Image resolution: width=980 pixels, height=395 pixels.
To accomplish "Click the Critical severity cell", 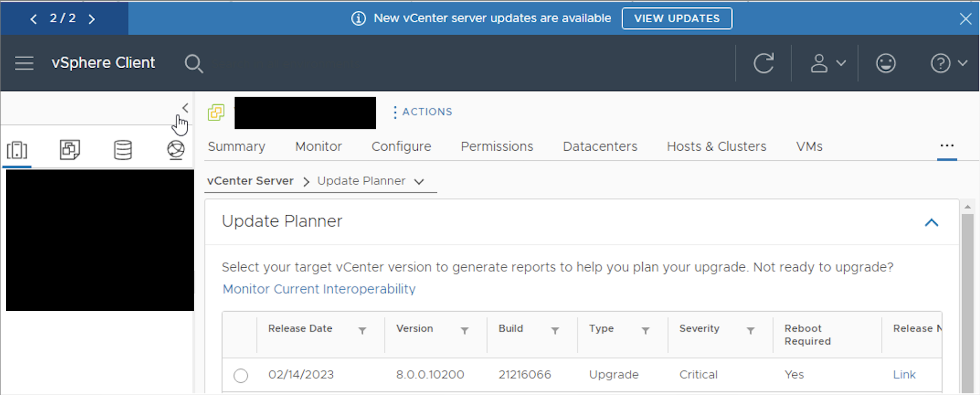I will [x=698, y=375].
